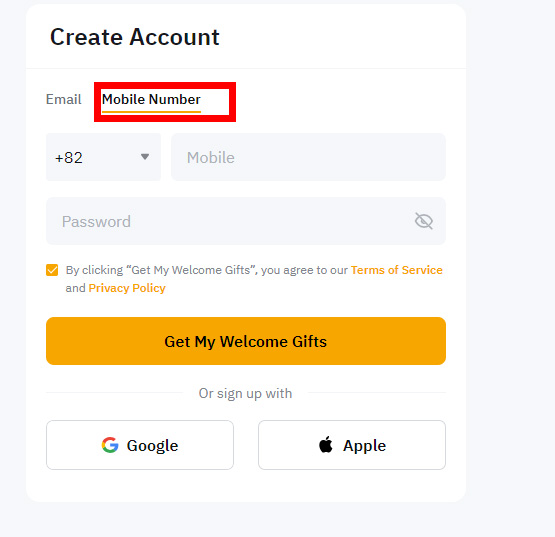Sign up with Google button

[x=140, y=445]
